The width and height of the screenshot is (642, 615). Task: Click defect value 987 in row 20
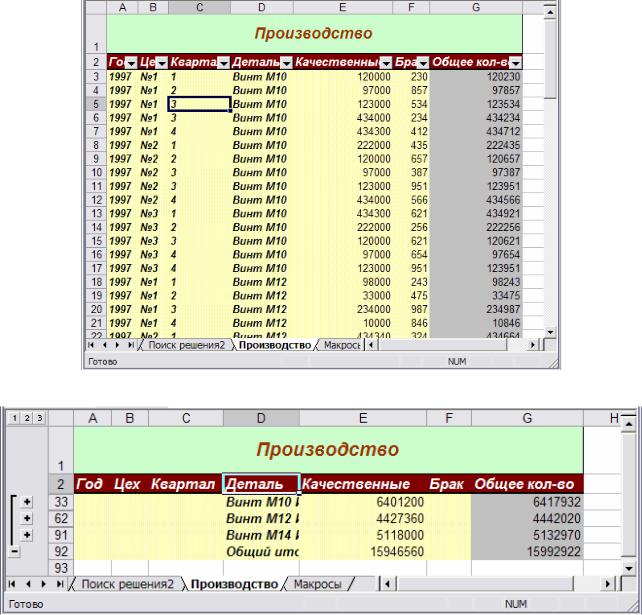pyautogui.click(x=411, y=309)
